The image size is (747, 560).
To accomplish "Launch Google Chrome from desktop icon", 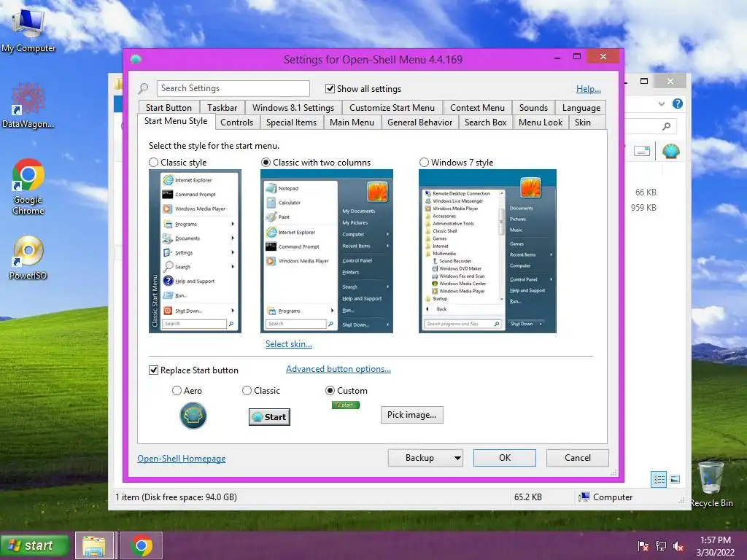I will 28,187.
